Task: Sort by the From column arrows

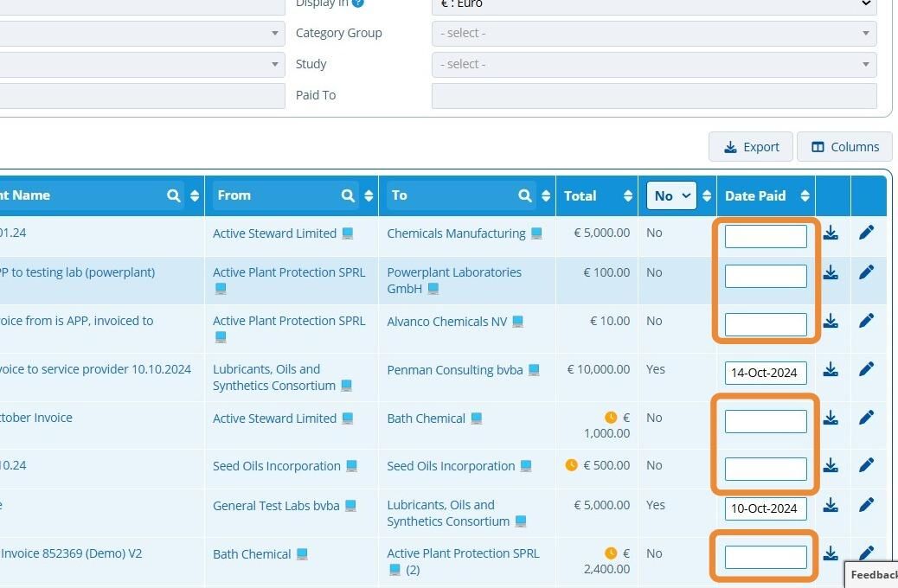Action: [x=369, y=195]
